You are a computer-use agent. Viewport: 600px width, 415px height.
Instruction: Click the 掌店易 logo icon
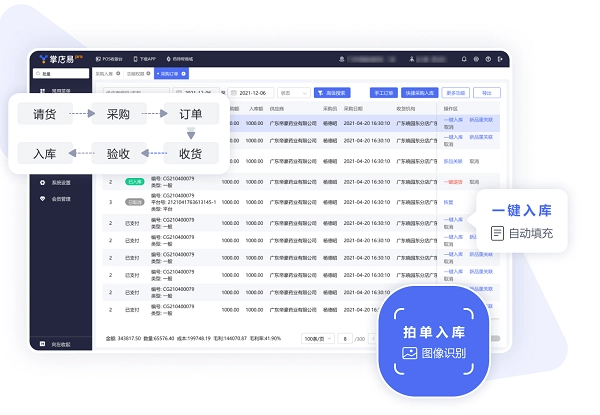(42, 59)
